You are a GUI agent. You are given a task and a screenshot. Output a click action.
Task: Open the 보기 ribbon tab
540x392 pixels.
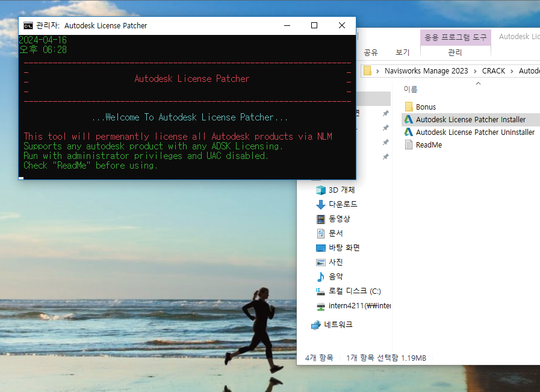click(x=403, y=52)
